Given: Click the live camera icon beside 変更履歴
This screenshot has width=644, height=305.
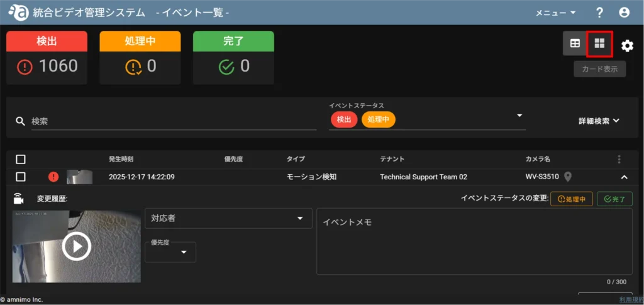Looking at the screenshot, I should pos(18,199).
